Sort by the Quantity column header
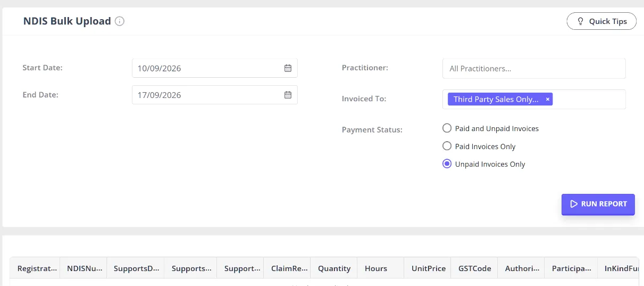This screenshot has width=644, height=286. [x=334, y=268]
